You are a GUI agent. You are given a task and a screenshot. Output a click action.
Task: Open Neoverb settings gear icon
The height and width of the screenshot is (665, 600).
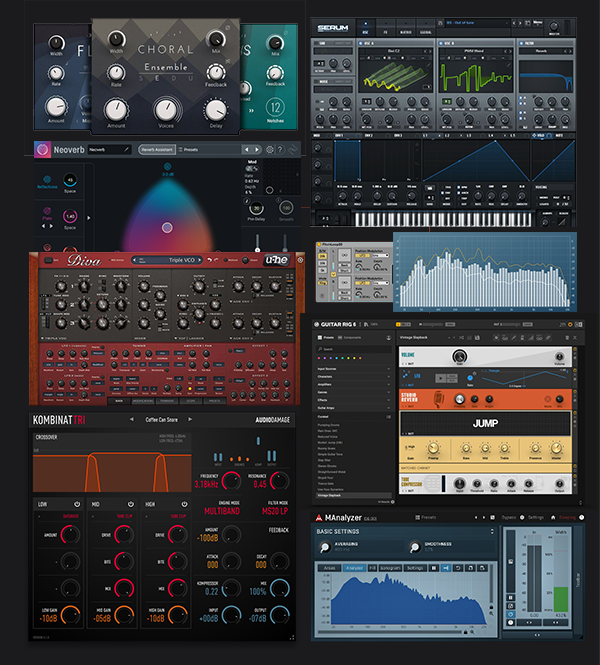270,150
